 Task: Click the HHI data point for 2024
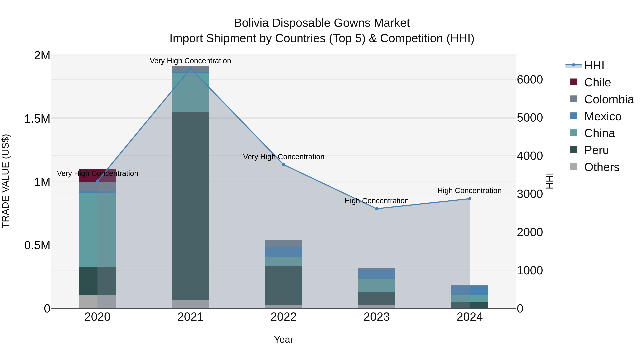pyautogui.click(x=470, y=199)
